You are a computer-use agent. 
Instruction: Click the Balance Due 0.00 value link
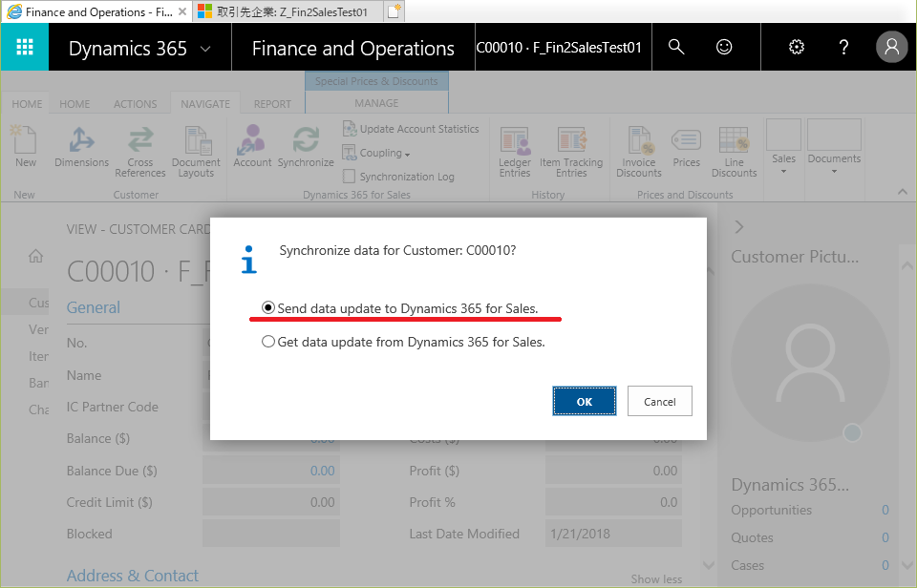322,471
